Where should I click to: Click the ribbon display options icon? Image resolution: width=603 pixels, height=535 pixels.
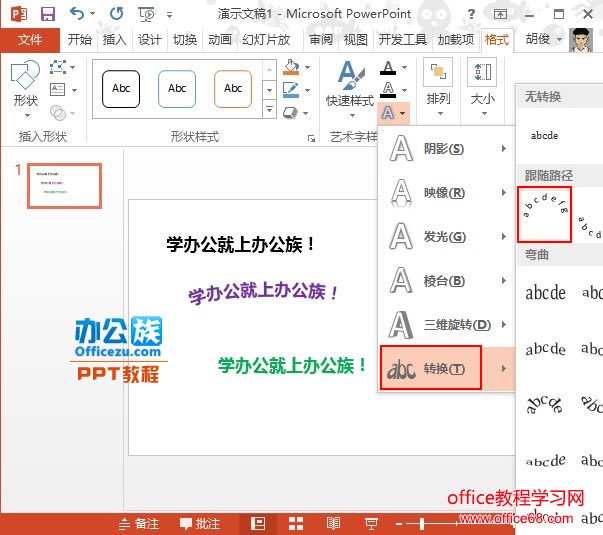[x=500, y=14]
